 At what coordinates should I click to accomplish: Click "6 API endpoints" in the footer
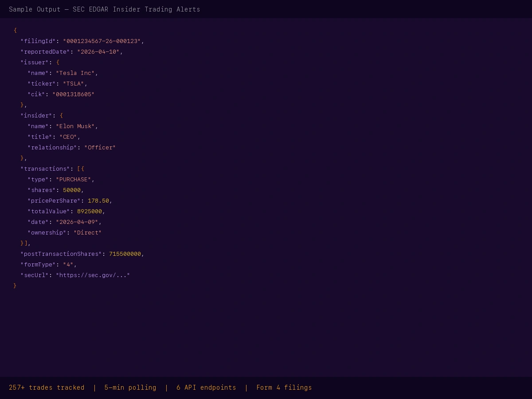[x=206, y=387]
